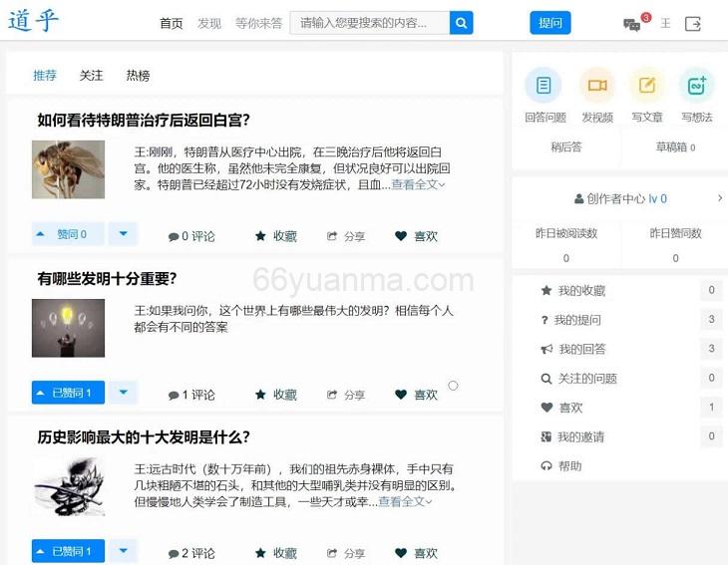Click the 王 username in header
Image resolution: width=728 pixels, height=565 pixels.
665,23
